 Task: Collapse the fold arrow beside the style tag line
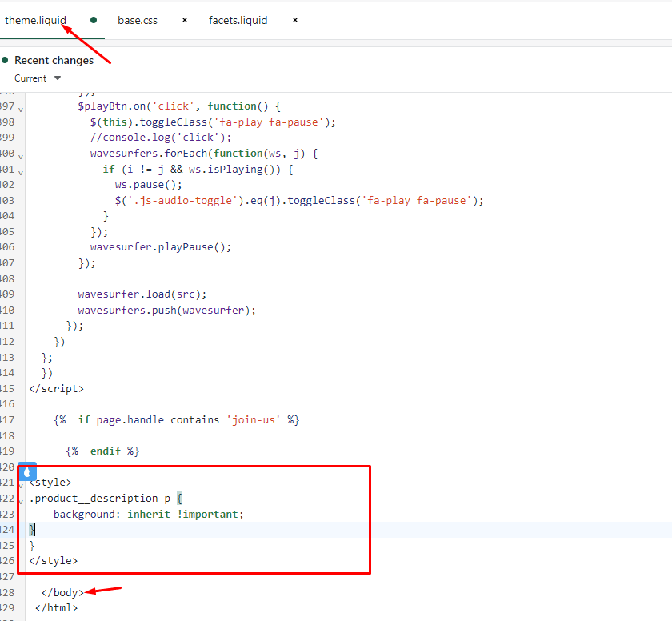pos(21,486)
